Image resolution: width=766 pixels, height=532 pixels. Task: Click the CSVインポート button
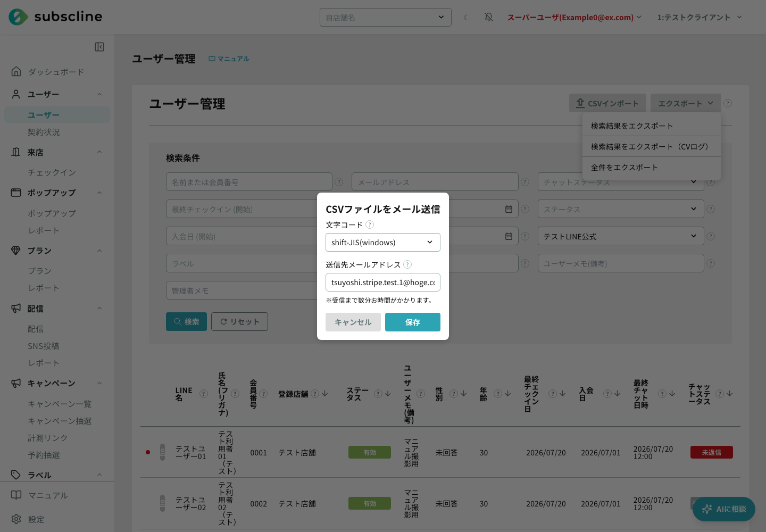tap(607, 103)
